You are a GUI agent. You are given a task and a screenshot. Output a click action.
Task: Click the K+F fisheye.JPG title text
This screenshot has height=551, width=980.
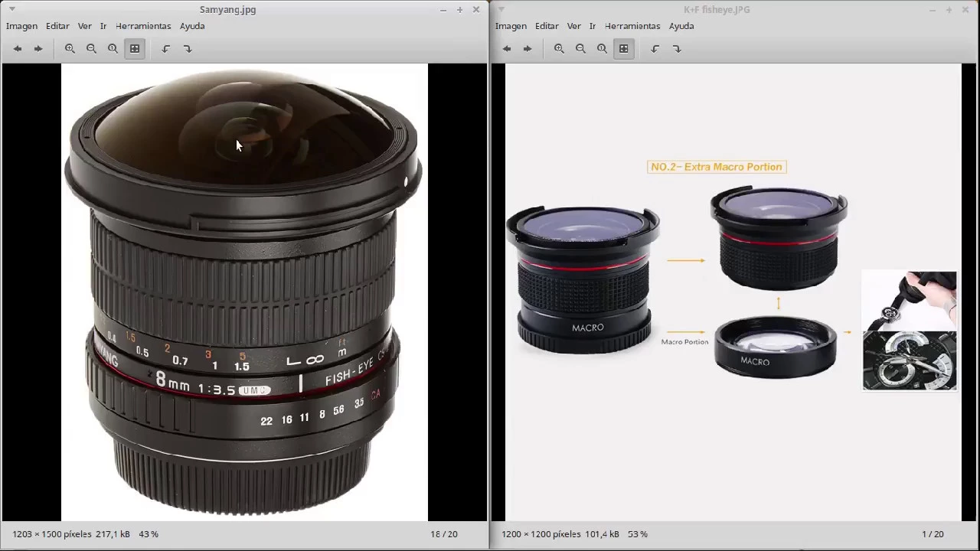(x=717, y=10)
